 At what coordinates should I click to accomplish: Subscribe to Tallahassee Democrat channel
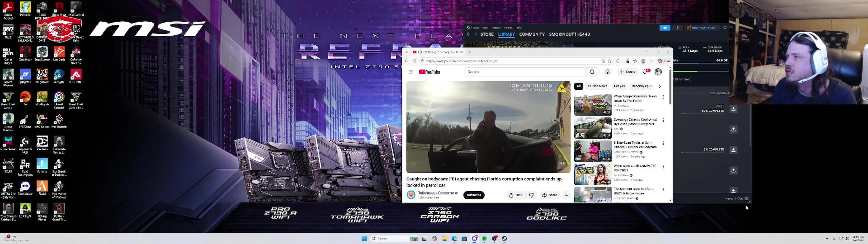click(x=474, y=195)
